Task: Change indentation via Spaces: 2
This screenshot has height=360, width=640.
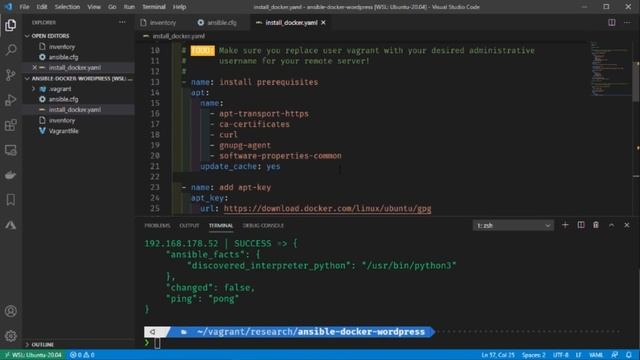Action: 533,355
